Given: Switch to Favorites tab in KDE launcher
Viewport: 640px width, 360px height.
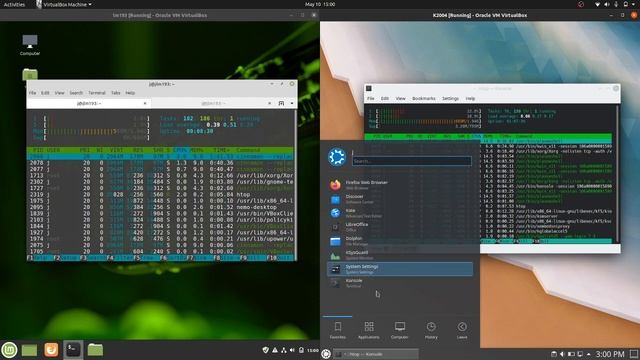Looking at the screenshot, I should pyautogui.click(x=338, y=330).
